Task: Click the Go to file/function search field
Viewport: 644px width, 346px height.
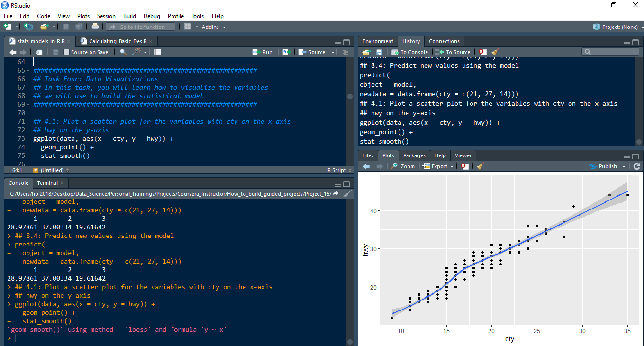Action: 141,27
